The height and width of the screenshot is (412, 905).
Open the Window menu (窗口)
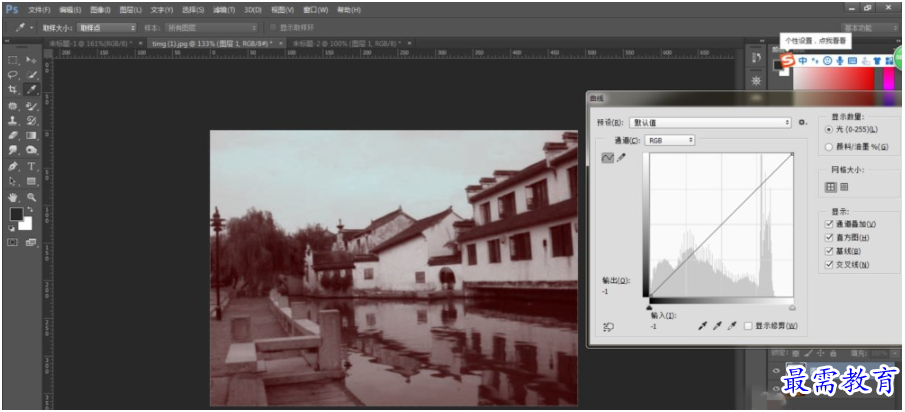point(316,10)
